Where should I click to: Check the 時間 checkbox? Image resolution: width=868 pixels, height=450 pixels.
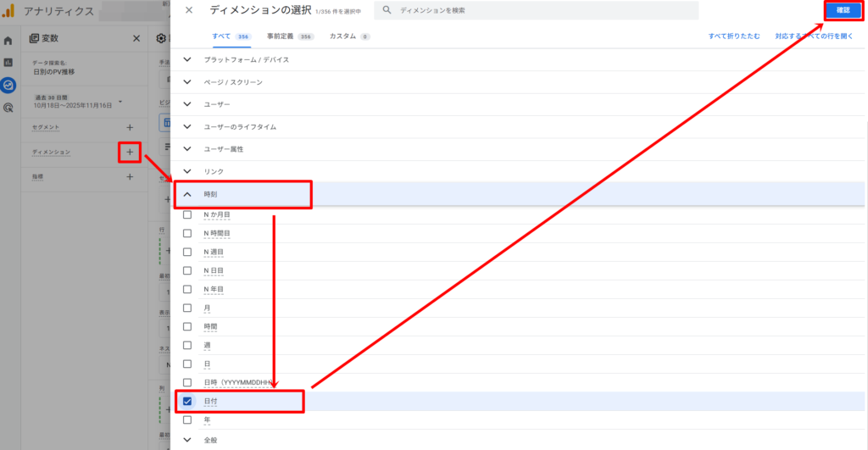click(187, 326)
